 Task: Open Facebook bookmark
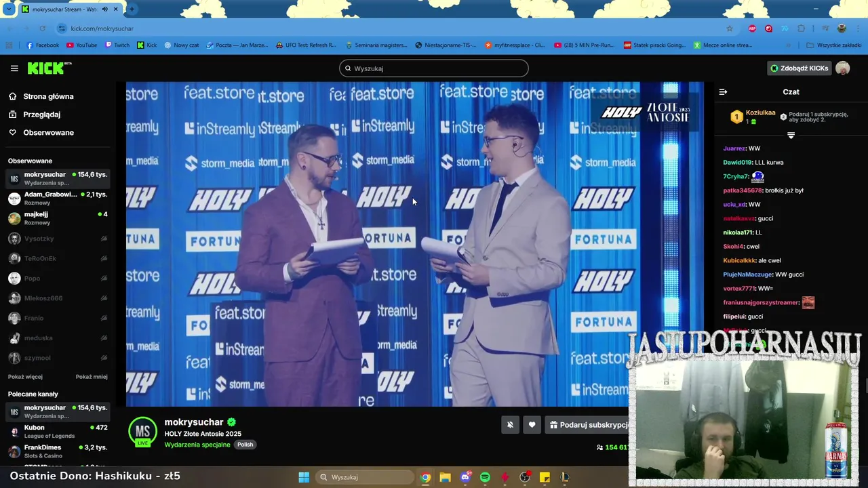click(x=43, y=45)
